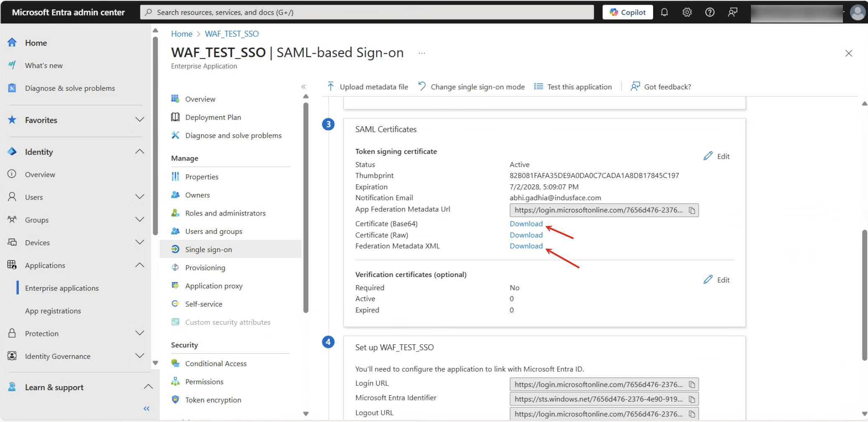868x422 pixels.
Task: Copy the Logout URL value
Action: point(692,414)
